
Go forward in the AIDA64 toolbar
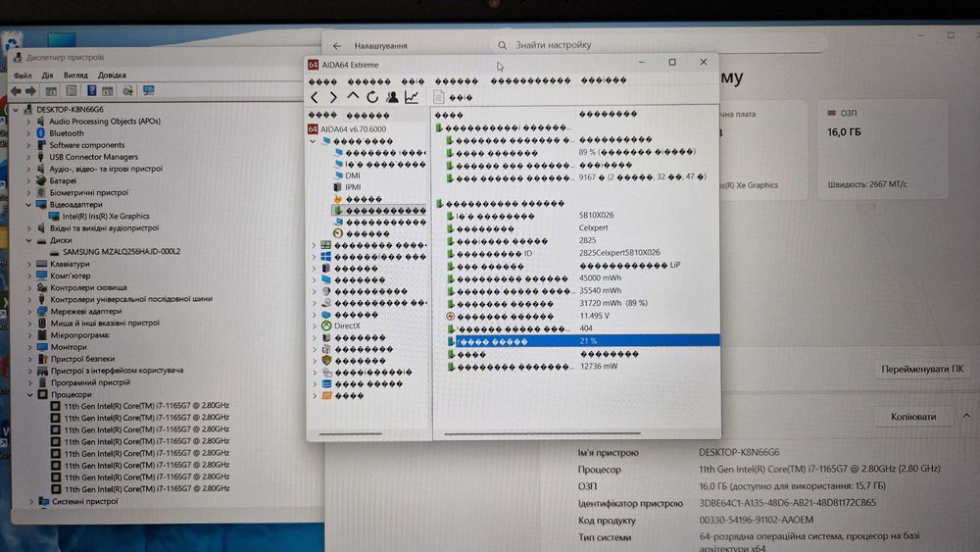(x=333, y=97)
